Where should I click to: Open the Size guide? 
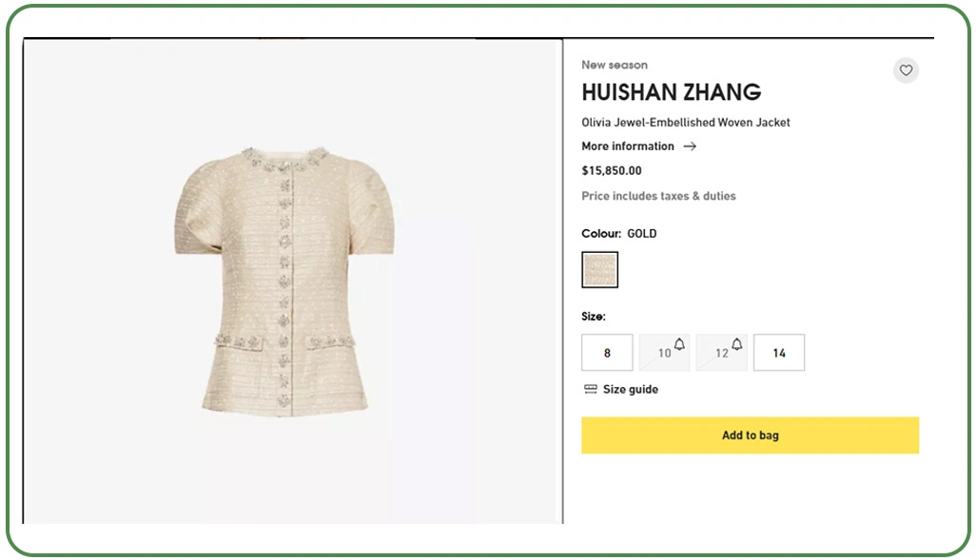point(629,389)
